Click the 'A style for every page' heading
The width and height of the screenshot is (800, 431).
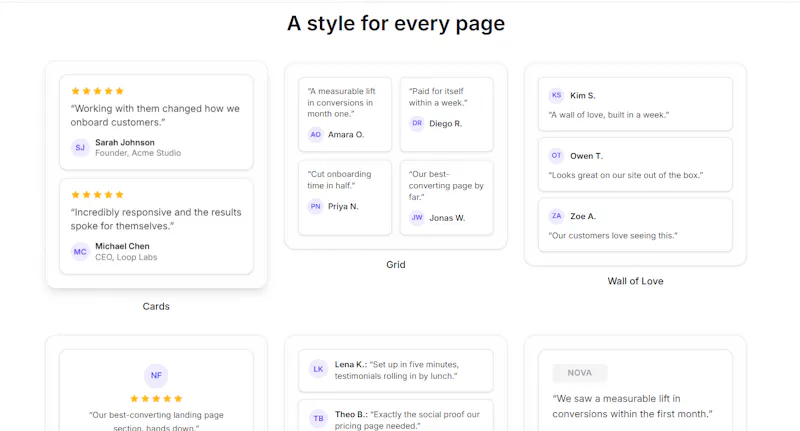(x=396, y=23)
